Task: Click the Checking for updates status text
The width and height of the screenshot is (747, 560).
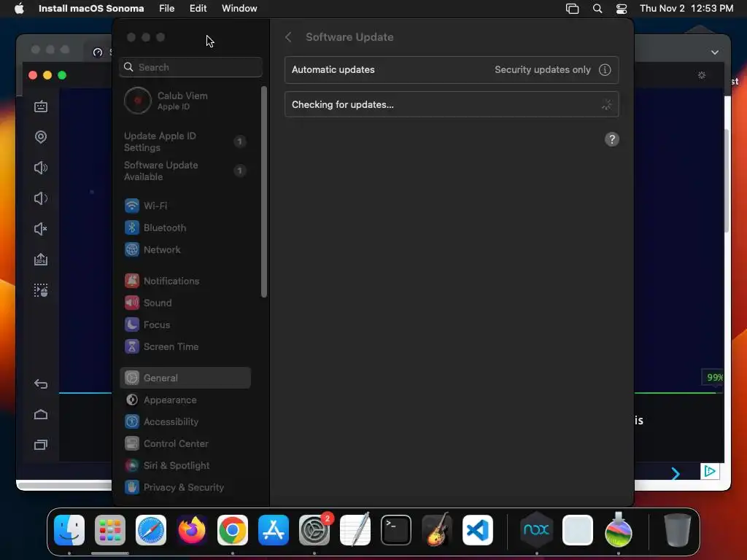Action: point(343,105)
